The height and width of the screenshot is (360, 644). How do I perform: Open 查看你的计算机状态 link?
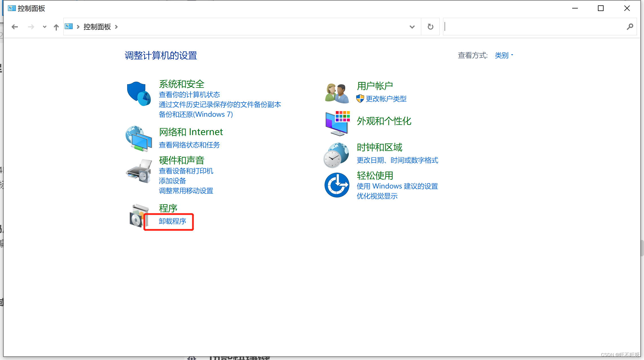pyautogui.click(x=189, y=95)
